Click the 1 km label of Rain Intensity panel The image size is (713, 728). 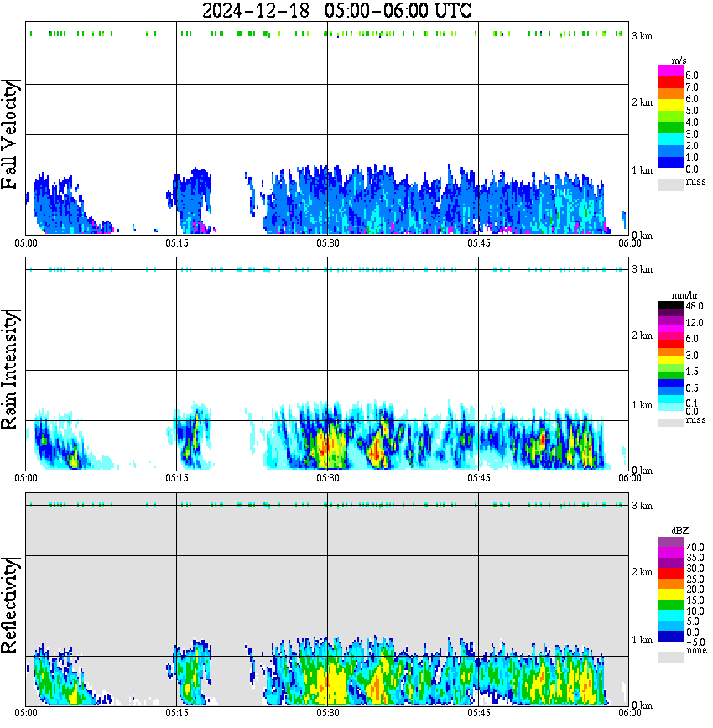click(x=642, y=405)
